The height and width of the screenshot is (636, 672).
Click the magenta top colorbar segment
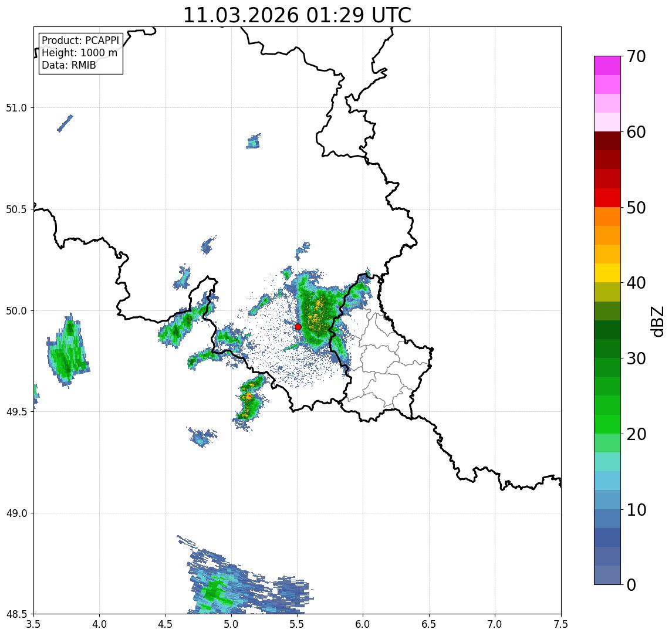pyautogui.click(x=607, y=66)
